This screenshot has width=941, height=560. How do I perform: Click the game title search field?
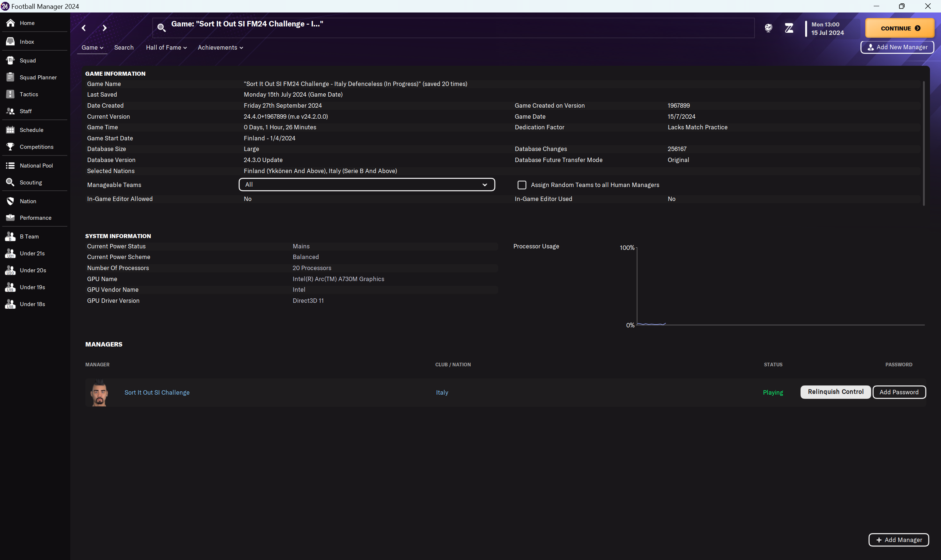[x=453, y=28]
